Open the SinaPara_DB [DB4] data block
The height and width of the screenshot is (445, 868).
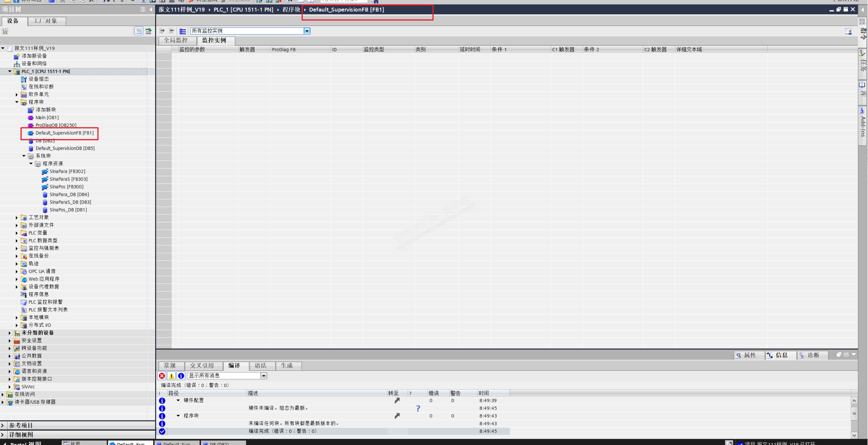pos(69,195)
